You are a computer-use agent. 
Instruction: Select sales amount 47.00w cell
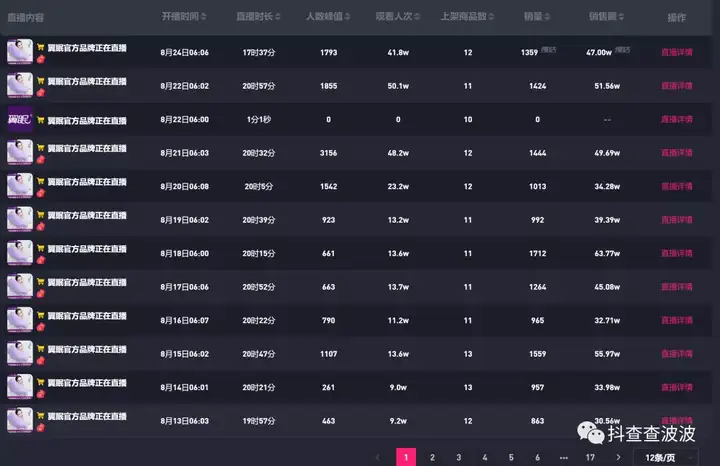(599, 53)
